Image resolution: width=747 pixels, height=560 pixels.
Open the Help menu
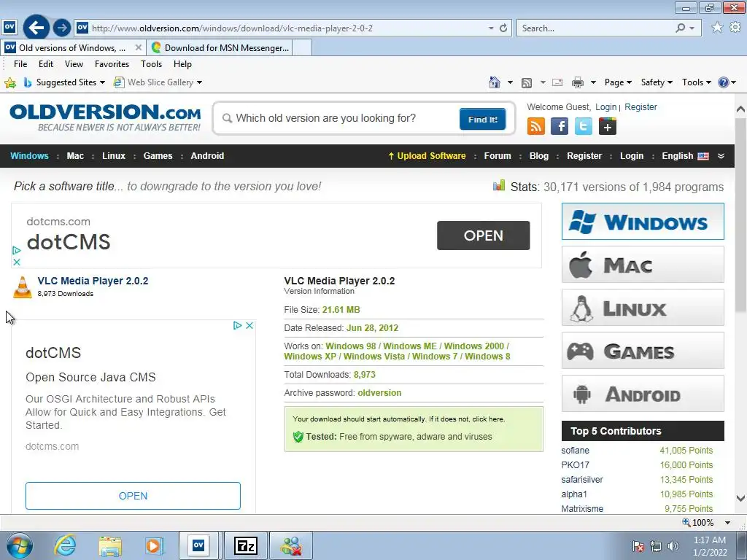[182, 64]
